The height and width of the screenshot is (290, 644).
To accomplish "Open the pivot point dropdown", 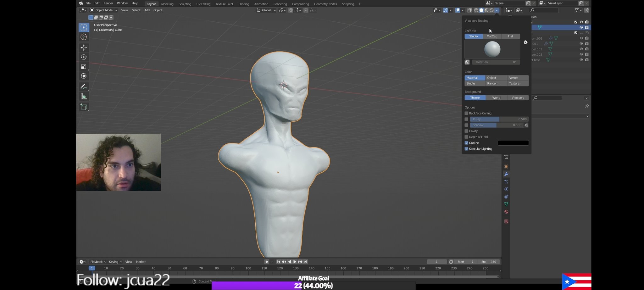I will [282, 10].
